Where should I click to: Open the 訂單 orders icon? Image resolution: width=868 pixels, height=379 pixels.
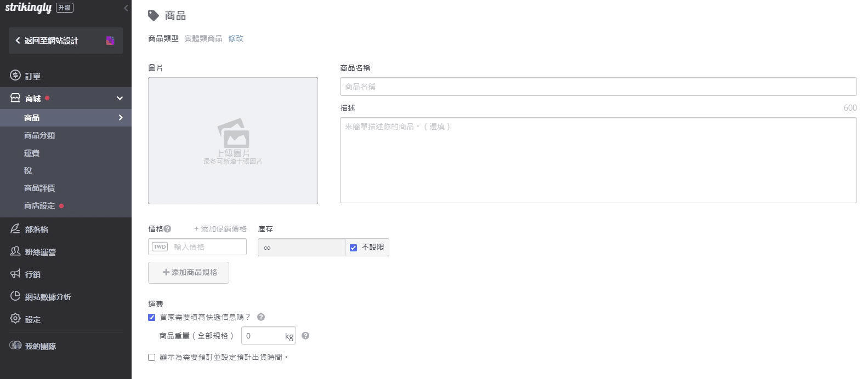click(15, 76)
